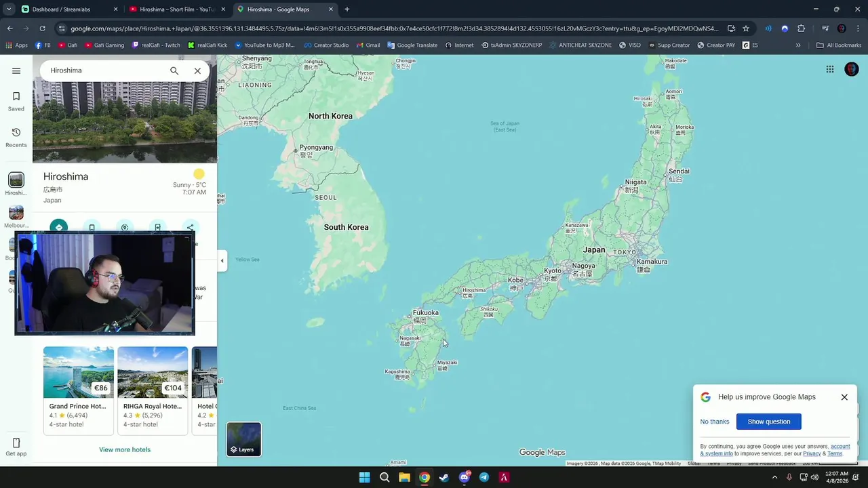
Task: Open the Apps bookmark shortcut
Action: [x=16, y=45]
